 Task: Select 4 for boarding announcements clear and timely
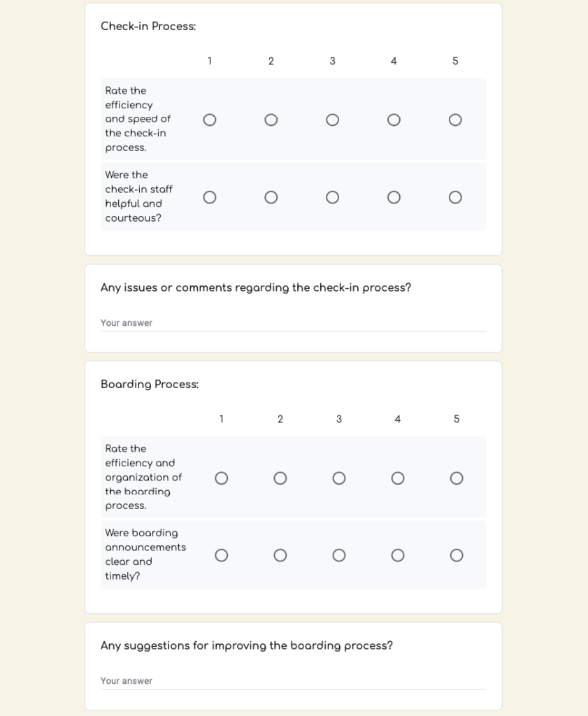point(398,555)
